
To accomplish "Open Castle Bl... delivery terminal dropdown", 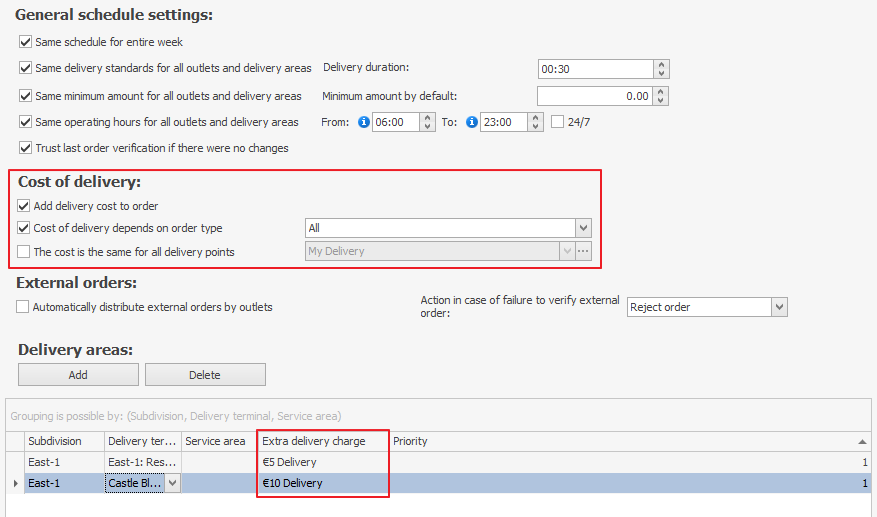I will tap(173, 483).
